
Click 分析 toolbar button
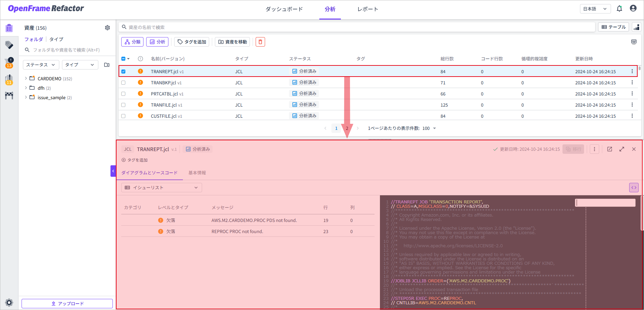pos(157,42)
